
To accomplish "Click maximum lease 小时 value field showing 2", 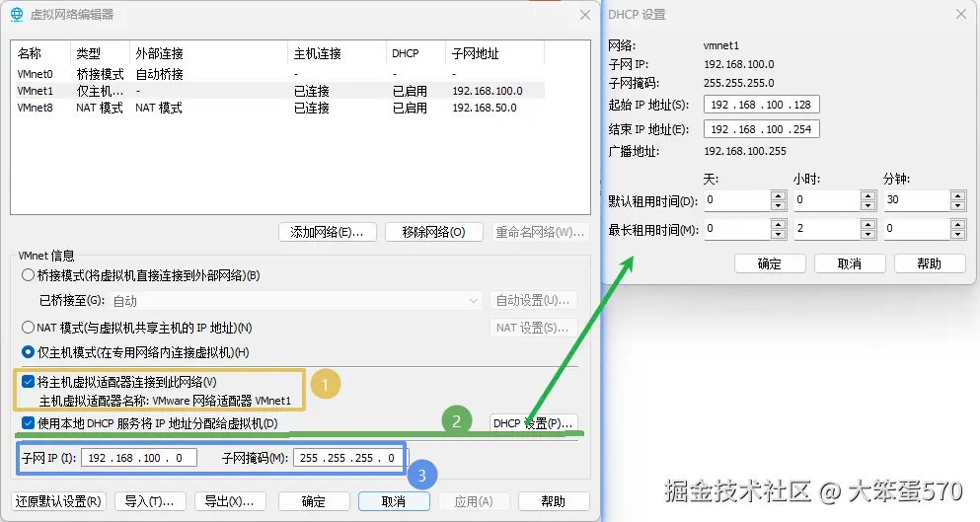I will 827,229.
